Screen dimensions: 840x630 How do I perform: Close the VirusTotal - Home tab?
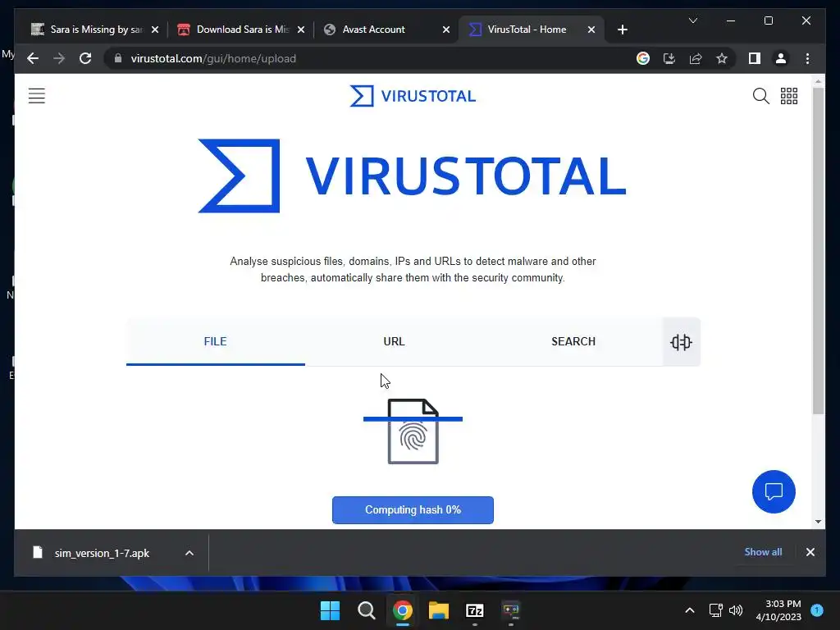coord(591,30)
